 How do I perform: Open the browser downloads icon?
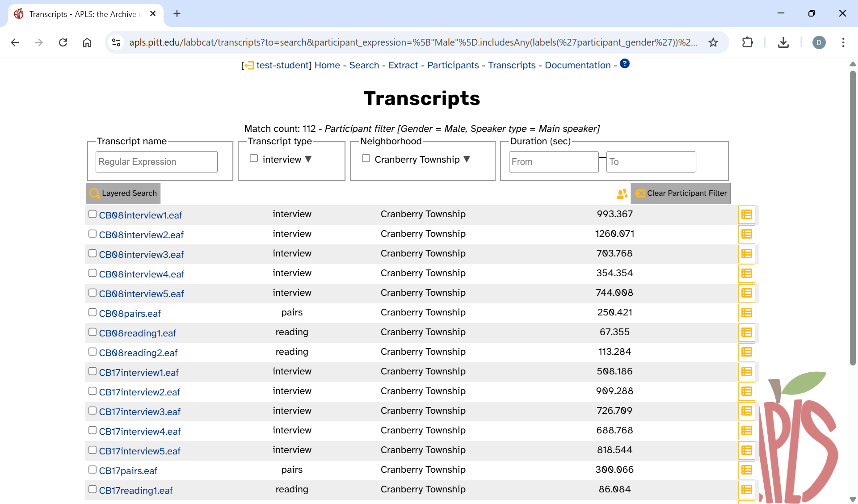[783, 42]
